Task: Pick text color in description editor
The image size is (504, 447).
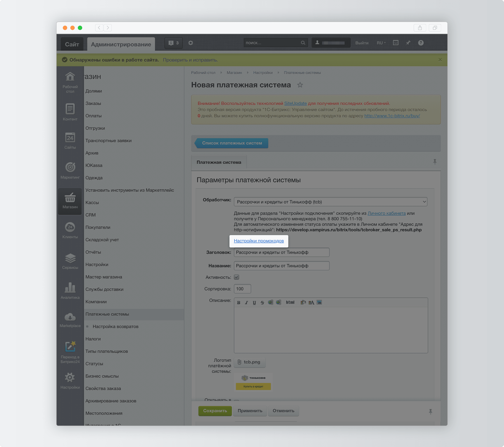Action: coord(311,302)
